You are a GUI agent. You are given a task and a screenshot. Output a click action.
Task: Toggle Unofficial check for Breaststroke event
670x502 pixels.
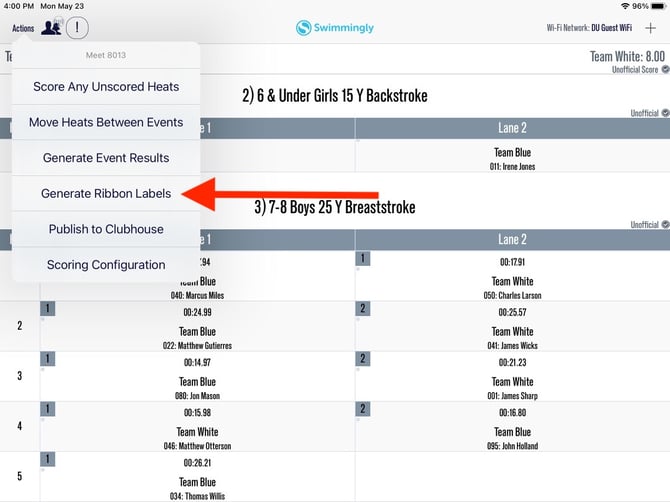pyautogui.click(x=665, y=225)
